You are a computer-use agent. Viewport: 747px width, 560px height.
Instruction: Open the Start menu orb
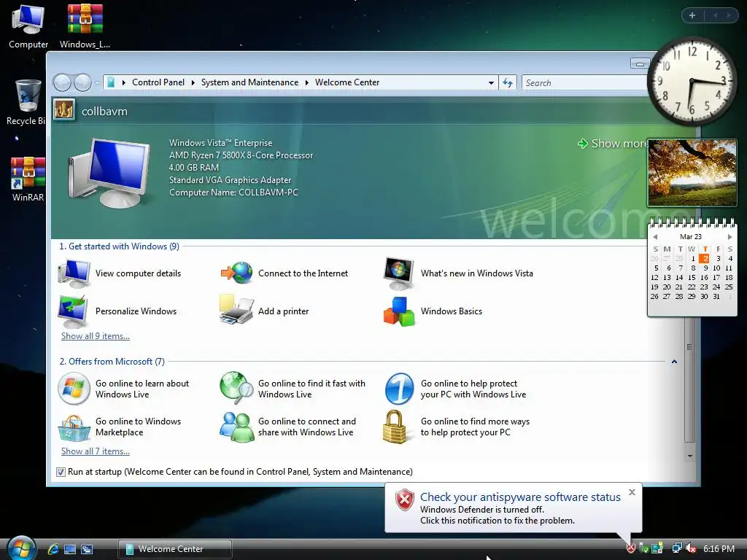click(x=21, y=548)
